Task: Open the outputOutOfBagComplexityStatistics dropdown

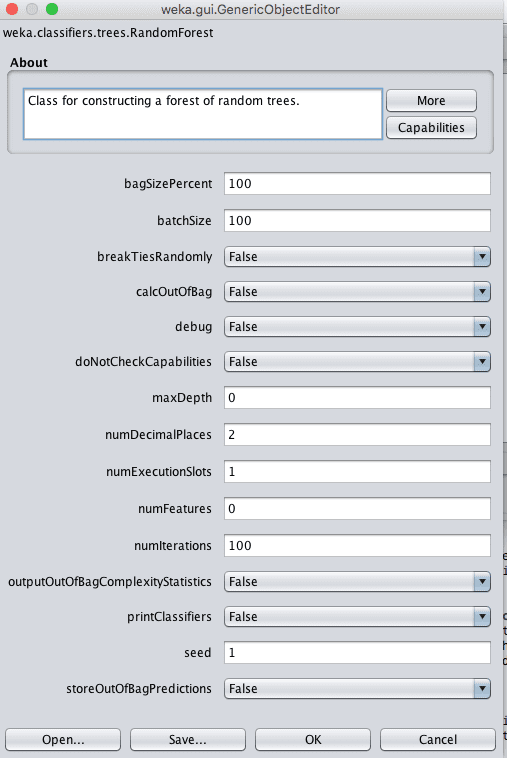Action: pos(357,582)
